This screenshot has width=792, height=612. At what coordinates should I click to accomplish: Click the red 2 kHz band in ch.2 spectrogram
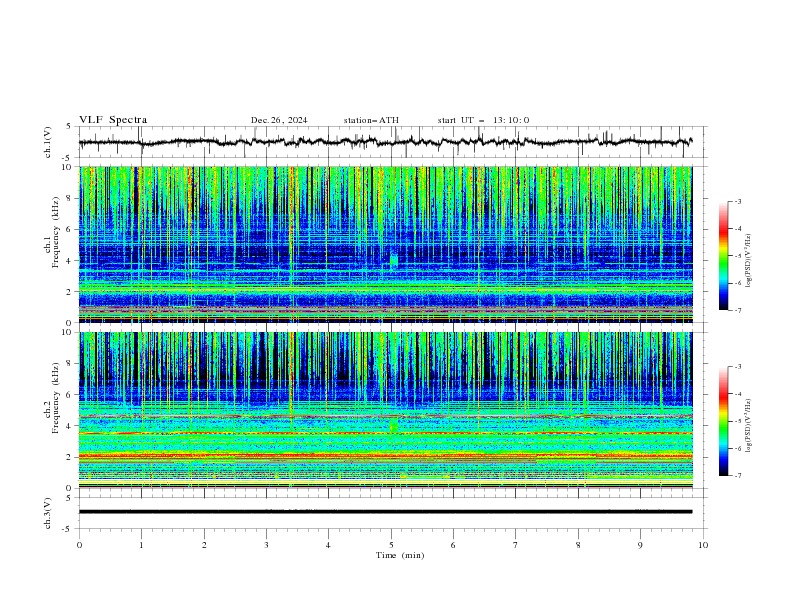[385, 455]
